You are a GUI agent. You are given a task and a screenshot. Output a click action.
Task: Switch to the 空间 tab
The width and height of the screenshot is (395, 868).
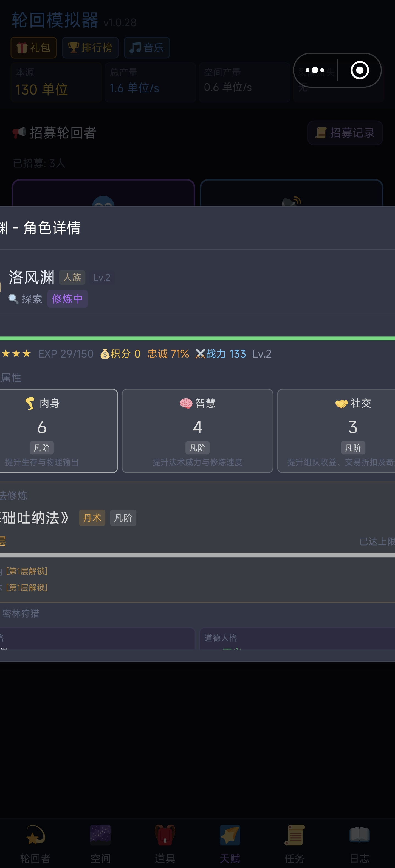click(100, 844)
